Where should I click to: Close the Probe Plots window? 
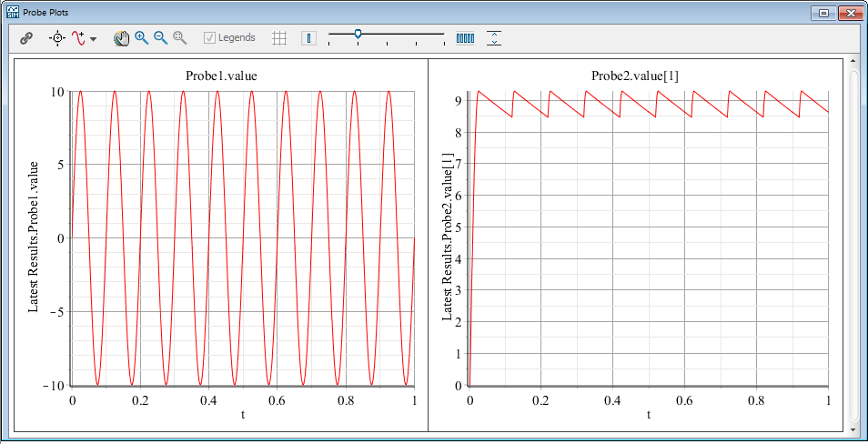851,13
